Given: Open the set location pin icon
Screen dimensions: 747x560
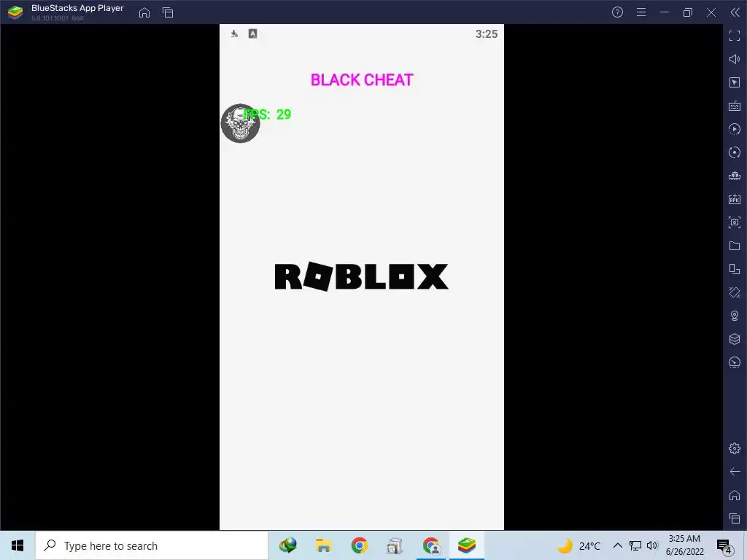Looking at the screenshot, I should pos(735,316).
